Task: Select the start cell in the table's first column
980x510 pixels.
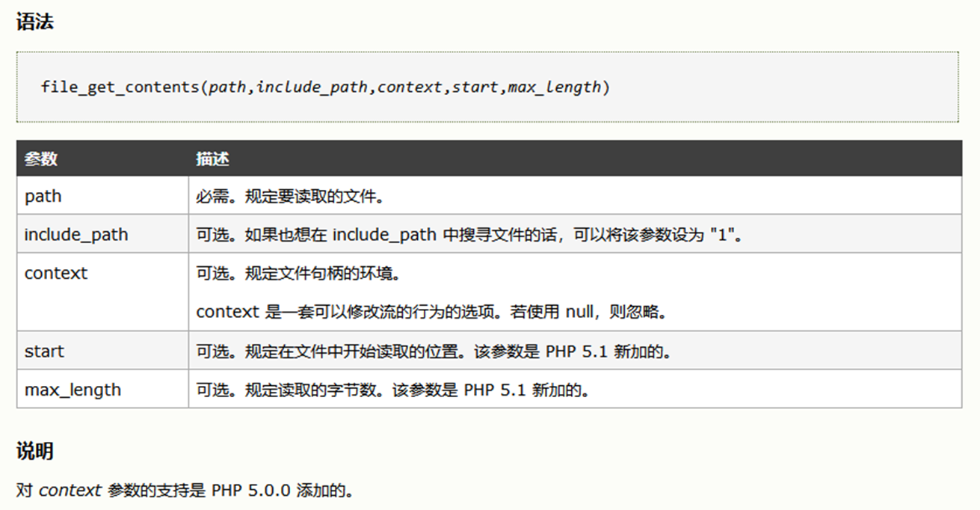Action: tap(44, 351)
